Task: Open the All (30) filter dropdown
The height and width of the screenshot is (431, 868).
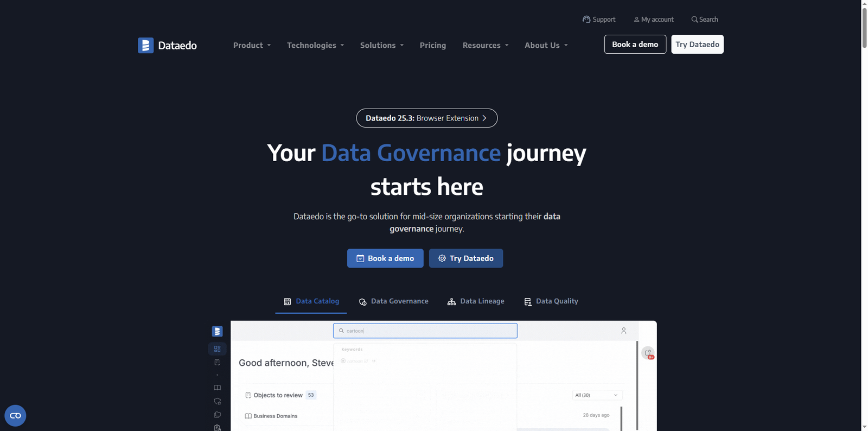Action: (x=597, y=395)
